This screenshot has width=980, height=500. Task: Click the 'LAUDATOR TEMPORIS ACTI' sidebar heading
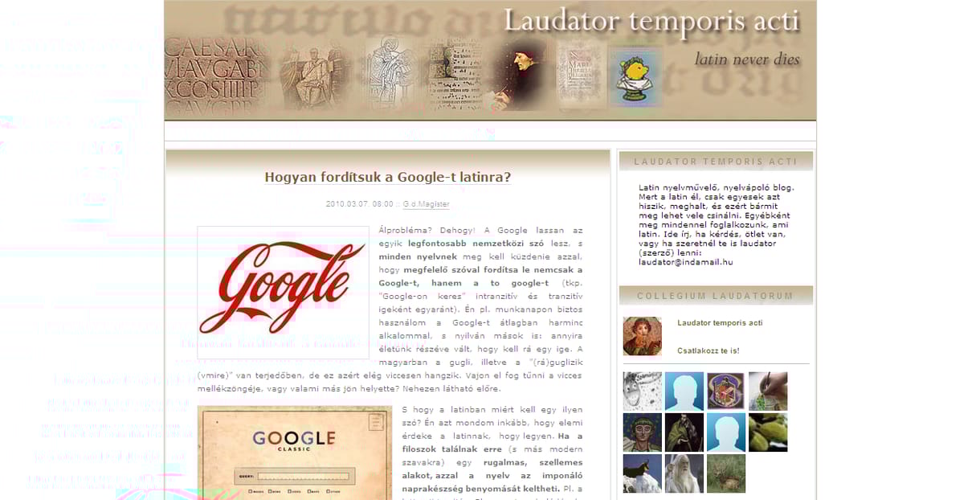(716, 162)
